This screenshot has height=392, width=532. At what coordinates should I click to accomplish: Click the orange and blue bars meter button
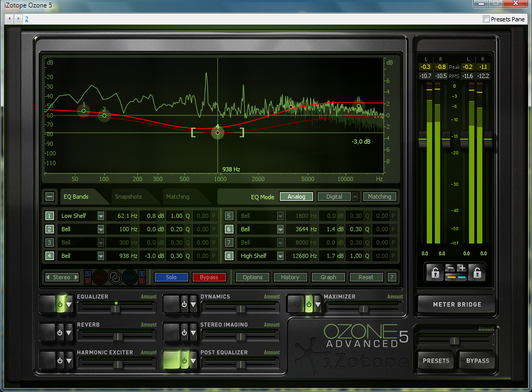pyautogui.click(x=456, y=277)
